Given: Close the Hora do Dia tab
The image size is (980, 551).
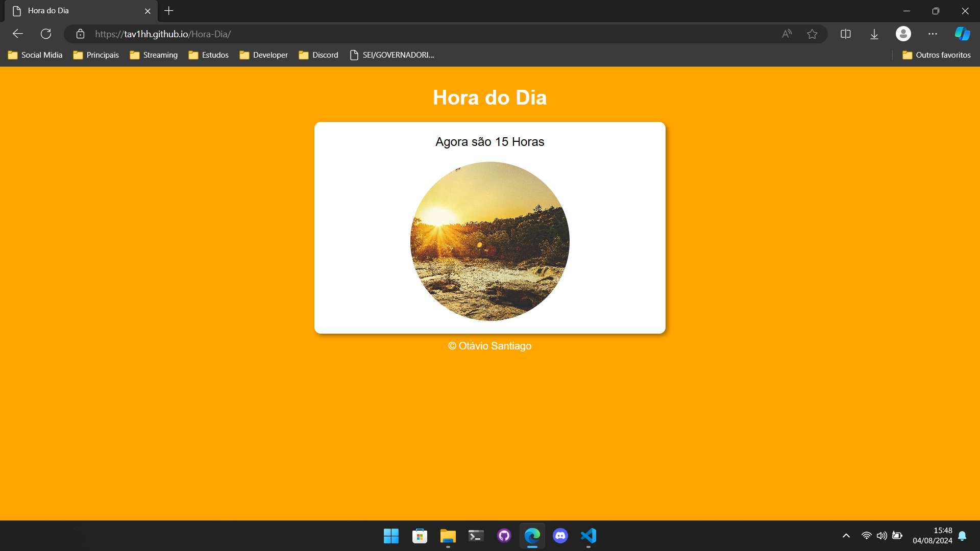Looking at the screenshot, I should click(x=148, y=11).
